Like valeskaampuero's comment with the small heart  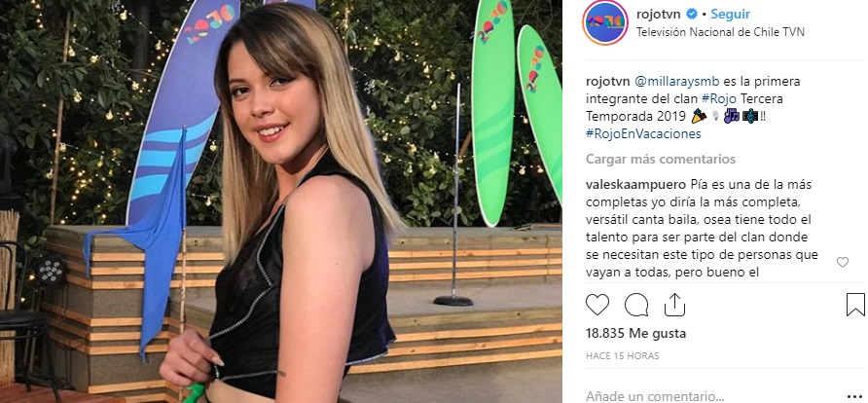[x=843, y=263]
